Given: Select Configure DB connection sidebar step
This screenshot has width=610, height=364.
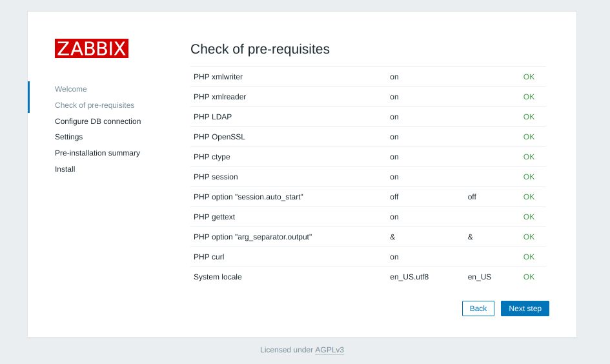Looking at the screenshot, I should click(97, 121).
